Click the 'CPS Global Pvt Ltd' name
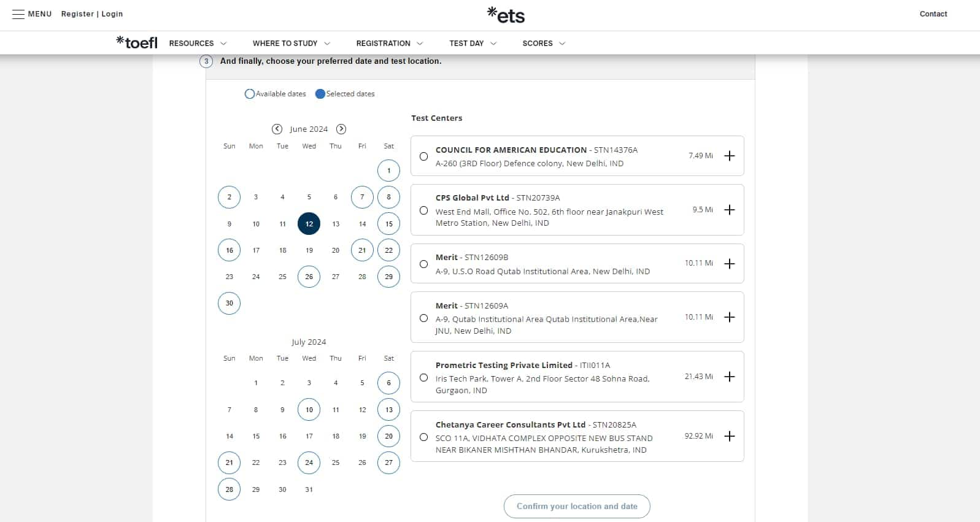Screen dimensions: 980x522 (473, 198)
